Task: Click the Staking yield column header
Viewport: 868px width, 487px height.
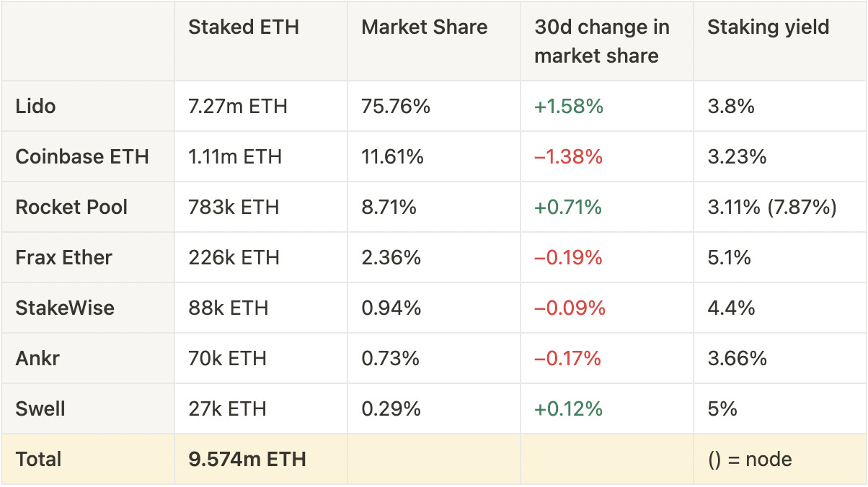Action: pyautogui.click(x=768, y=27)
